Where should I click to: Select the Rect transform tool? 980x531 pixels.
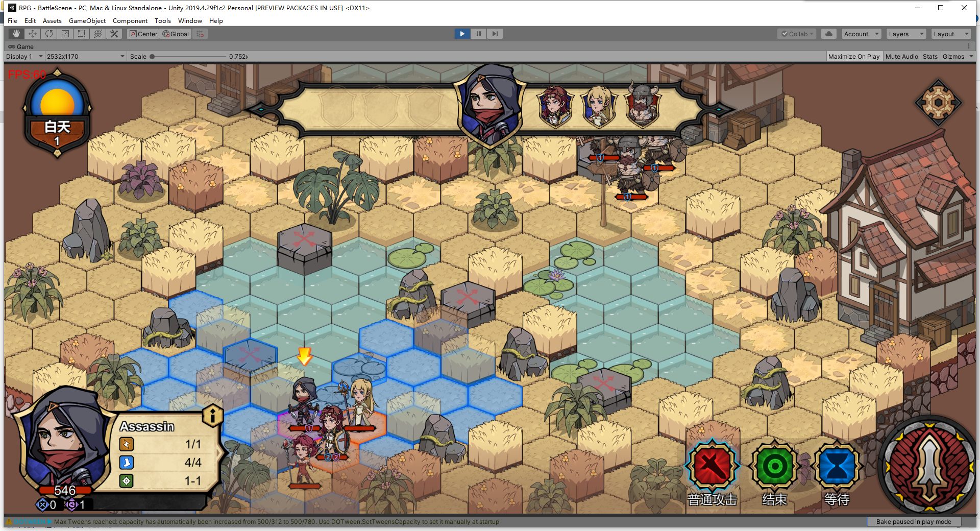click(x=82, y=34)
